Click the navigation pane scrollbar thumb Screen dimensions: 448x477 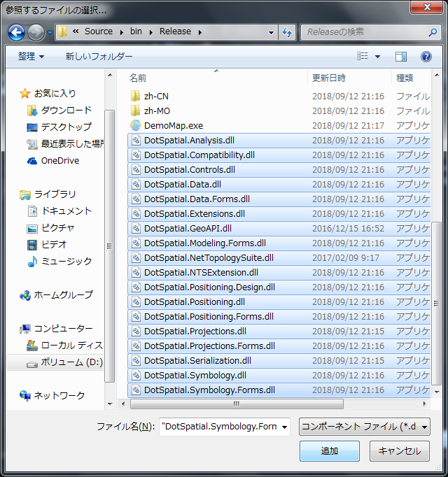pyautogui.click(x=110, y=245)
